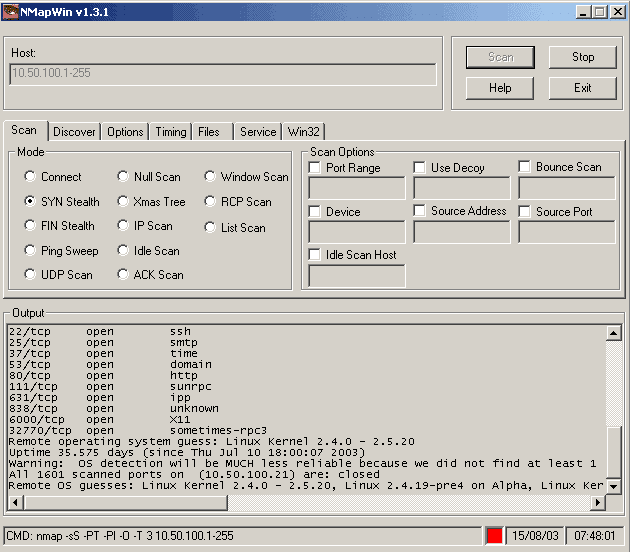The width and height of the screenshot is (630, 552).
Task: Open the Options tab
Action: click(125, 132)
